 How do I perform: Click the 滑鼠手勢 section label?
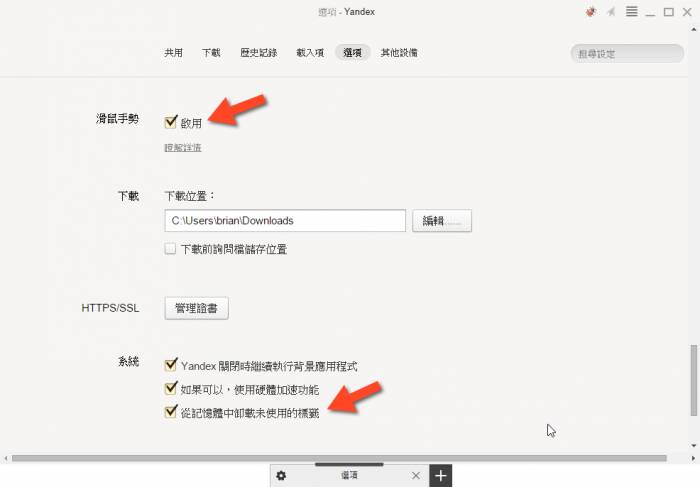tap(117, 119)
